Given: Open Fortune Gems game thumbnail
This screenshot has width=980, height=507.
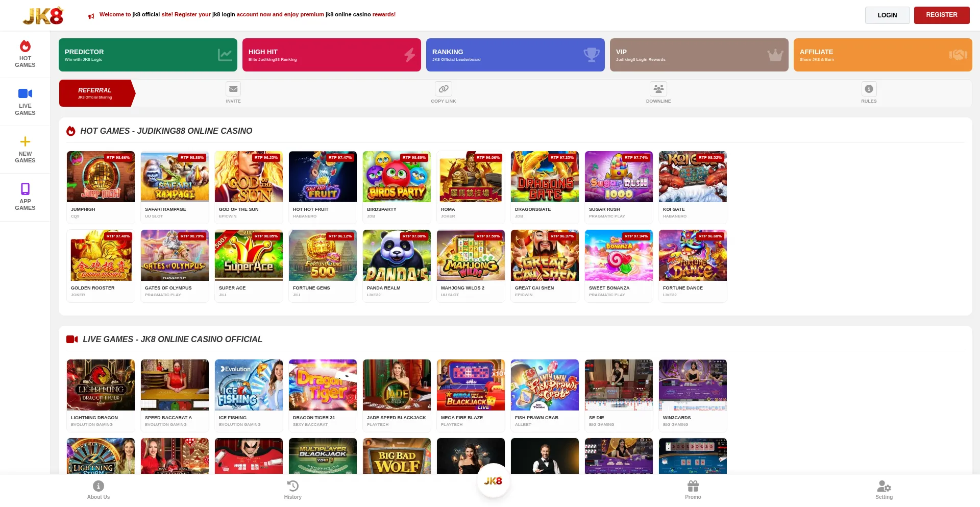Looking at the screenshot, I should click(x=323, y=255).
